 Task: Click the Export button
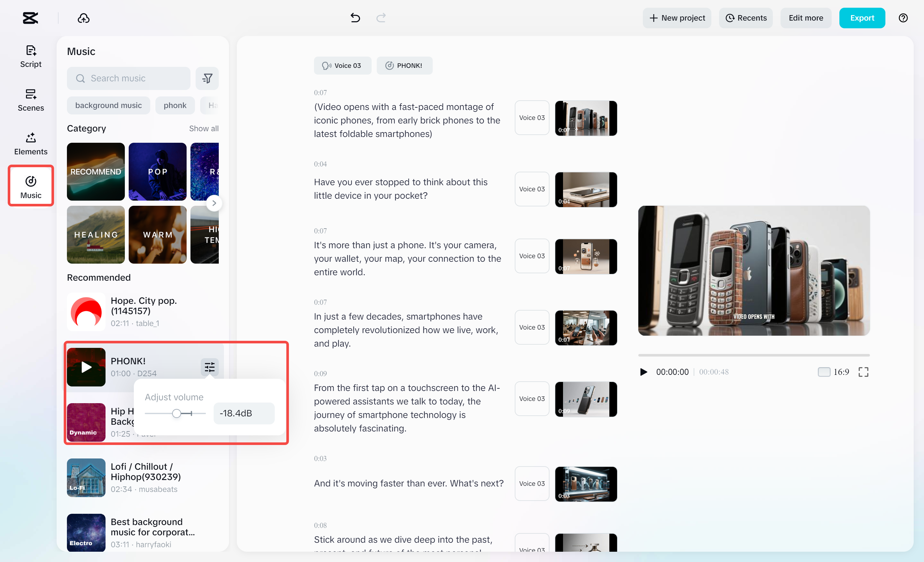[862, 18]
